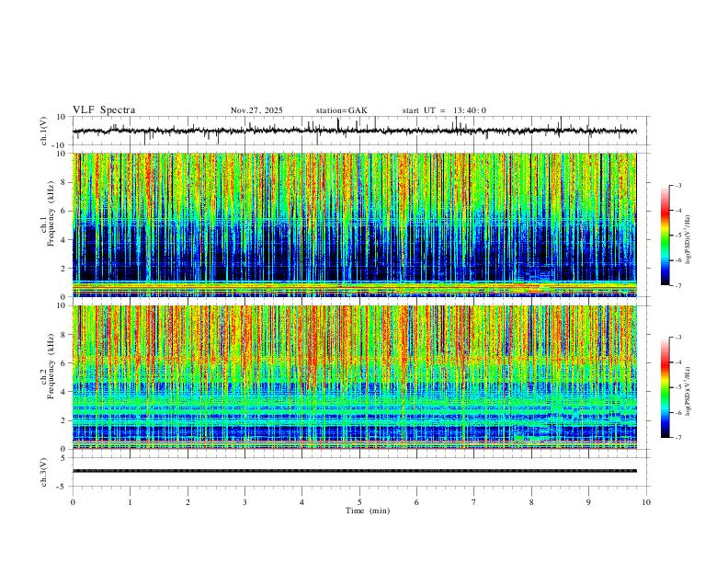Click the date 'Nov.27, 2025'
This screenshot has height=563, width=728.
256,110
